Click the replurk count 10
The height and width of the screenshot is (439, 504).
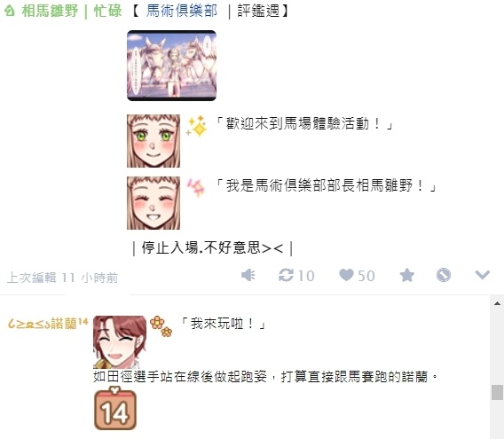(306, 276)
